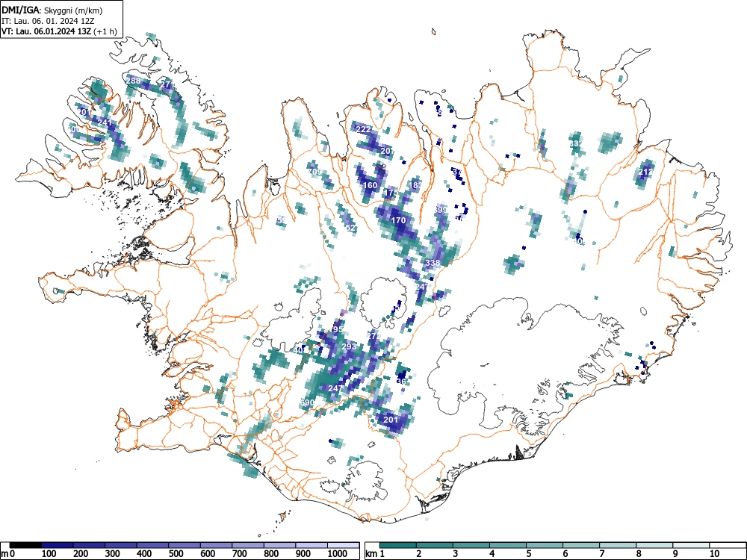Screen dimensions: 747x560
Task: Select the white 9–10 km legend segment
Action: click(x=691, y=545)
